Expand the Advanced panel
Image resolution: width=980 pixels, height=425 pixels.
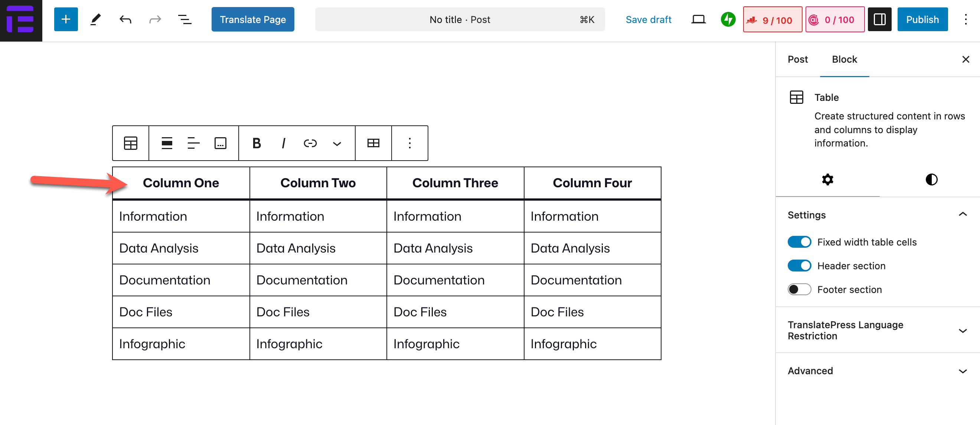click(877, 370)
